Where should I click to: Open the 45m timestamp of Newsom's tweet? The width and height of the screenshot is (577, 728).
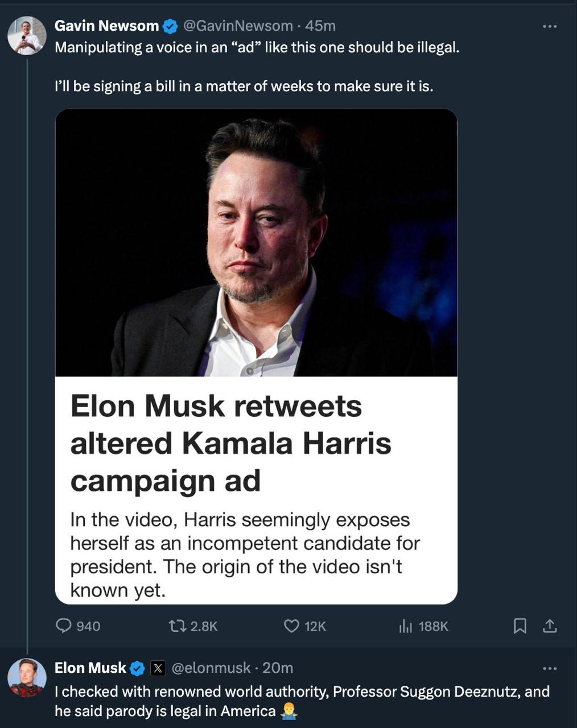coord(320,26)
